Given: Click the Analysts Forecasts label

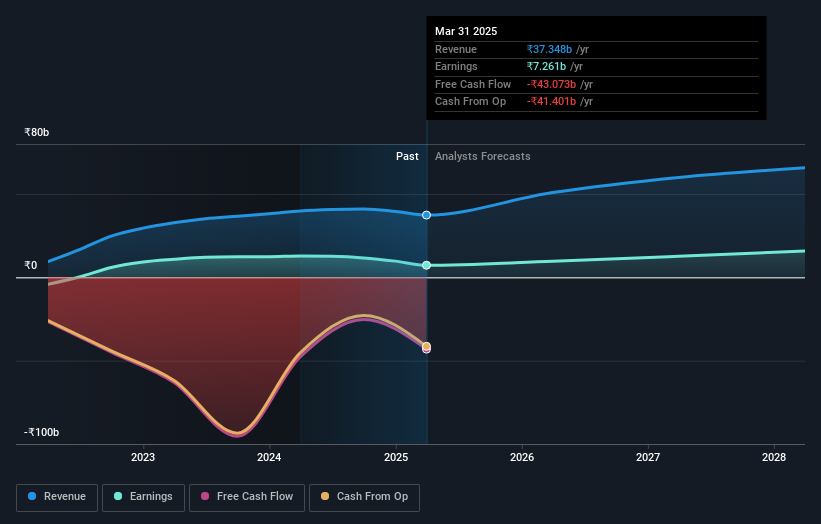Looking at the screenshot, I should (483, 157).
